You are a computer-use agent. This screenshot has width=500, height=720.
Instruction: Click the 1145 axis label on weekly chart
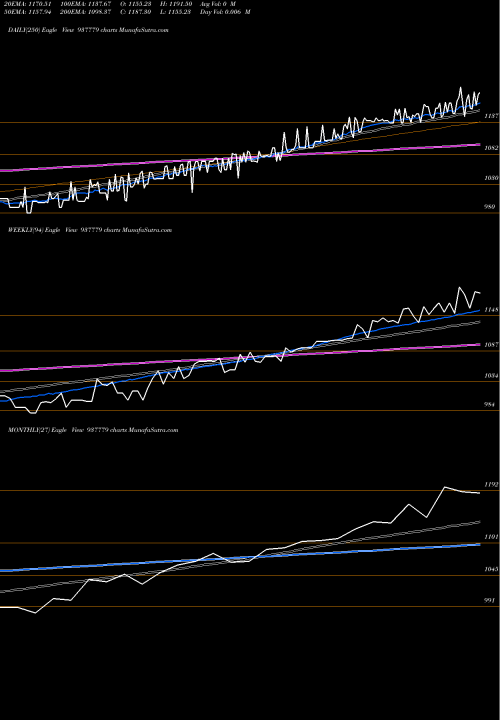(491, 310)
